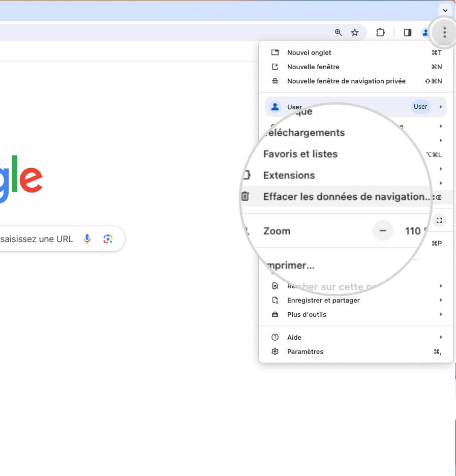456x476 pixels.
Task: Click the zoom magnifier icon in the address bar
Action: [338, 32]
